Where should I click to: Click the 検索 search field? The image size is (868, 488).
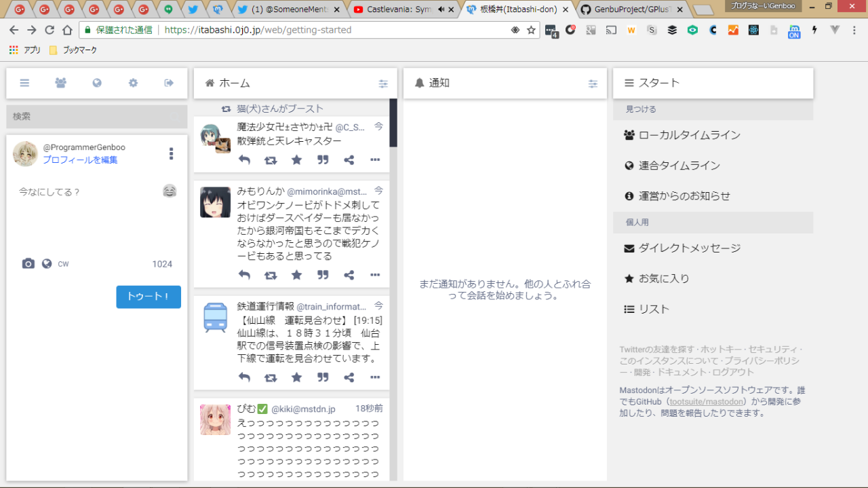click(96, 117)
